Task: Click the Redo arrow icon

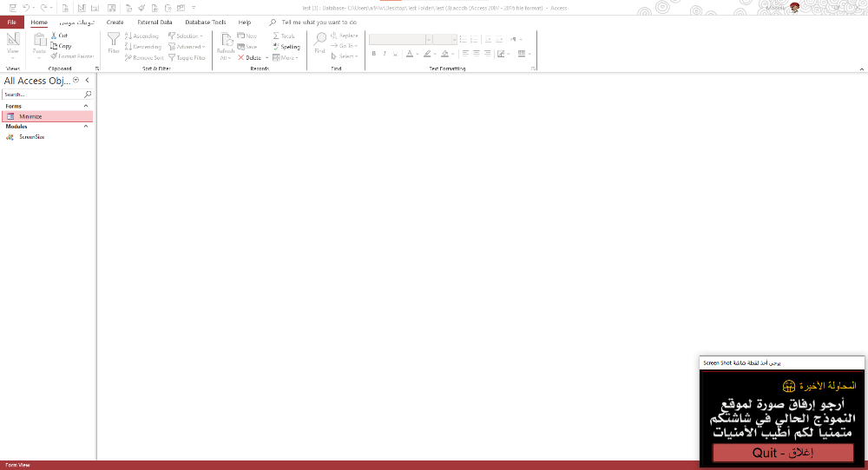Action: pyautogui.click(x=43, y=8)
